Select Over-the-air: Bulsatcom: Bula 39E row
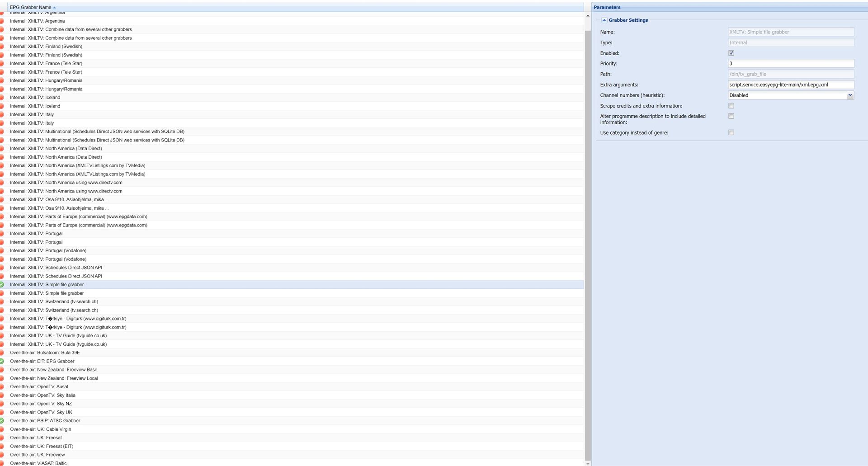The image size is (868, 466). pyautogui.click(x=292, y=353)
